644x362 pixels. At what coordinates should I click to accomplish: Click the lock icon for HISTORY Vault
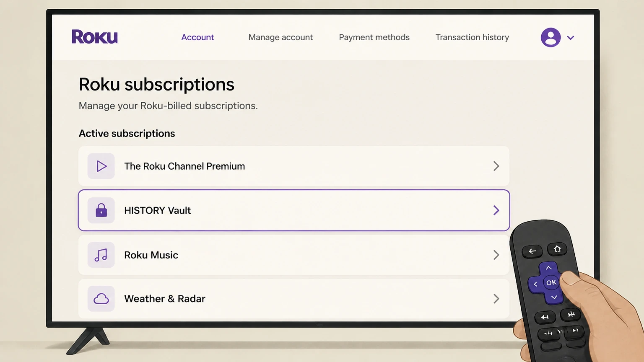coord(101,210)
